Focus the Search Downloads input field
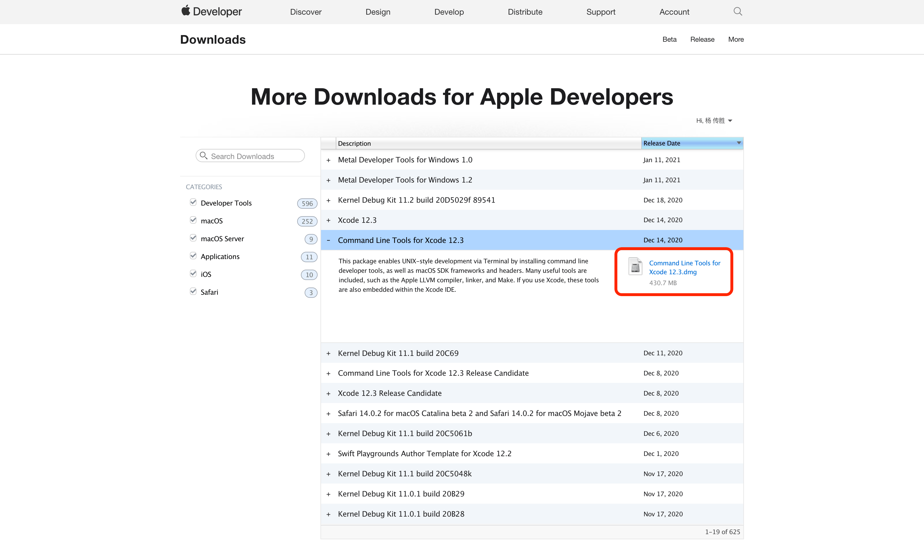924x560 pixels. [250, 156]
